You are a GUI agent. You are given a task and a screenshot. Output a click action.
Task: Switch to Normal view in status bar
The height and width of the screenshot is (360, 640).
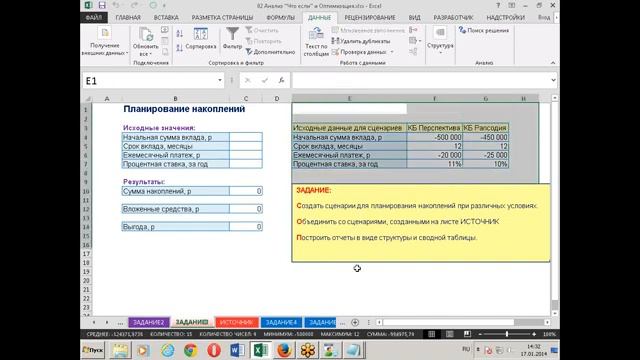[431, 334]
